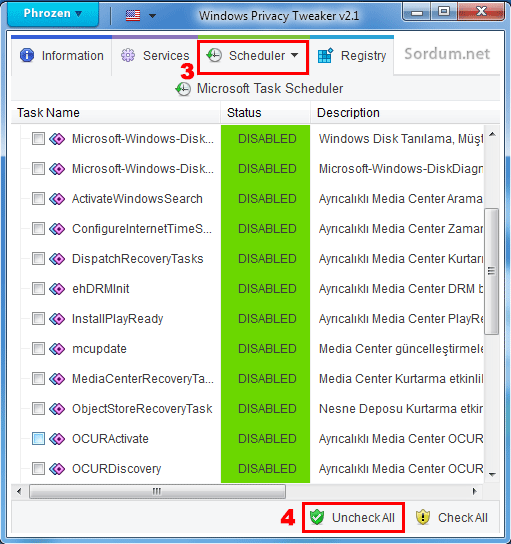Tick the InstallPlayReady checkbox
Screen dimensions: 511x544
click(x=38, y=319)
